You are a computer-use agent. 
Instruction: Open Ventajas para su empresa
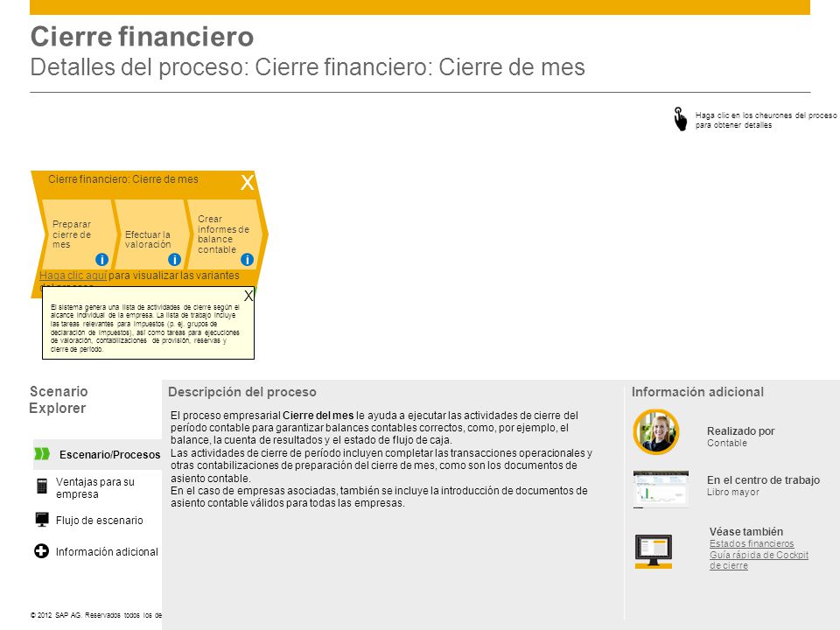95,487
